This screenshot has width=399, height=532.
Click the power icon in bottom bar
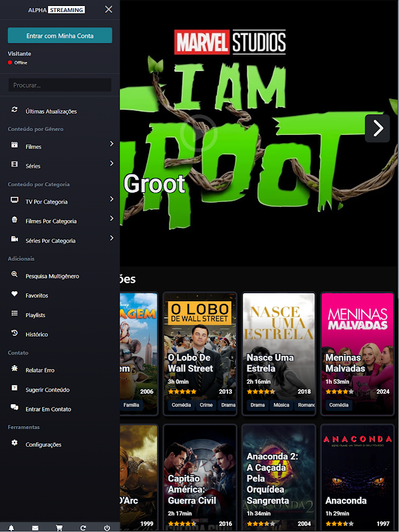click(x=107, y=528)
